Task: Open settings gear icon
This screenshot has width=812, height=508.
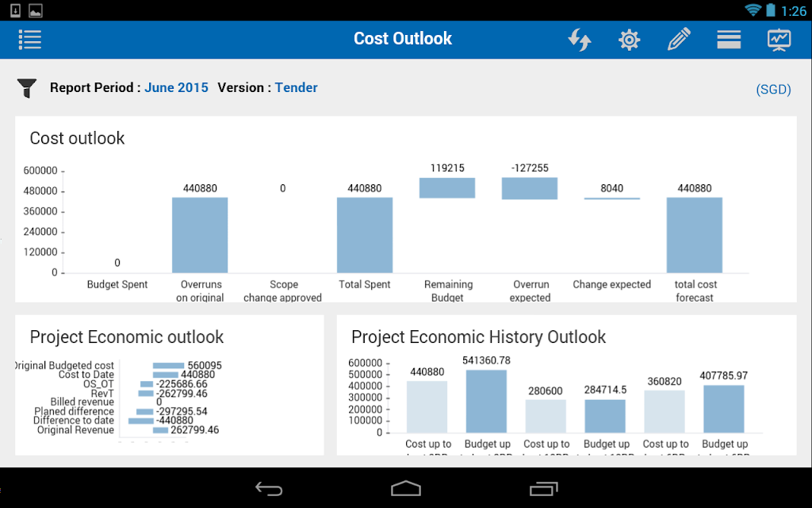Action: (629, 40)
